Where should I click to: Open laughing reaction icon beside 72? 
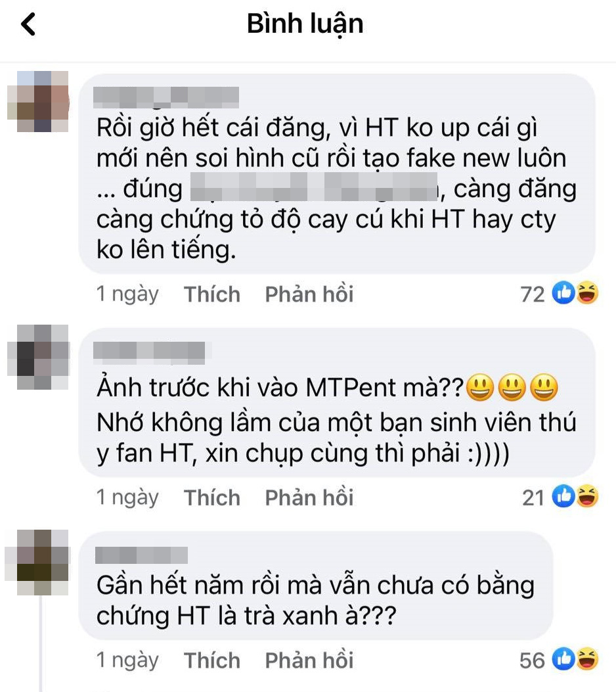click(x=587, y=293)
